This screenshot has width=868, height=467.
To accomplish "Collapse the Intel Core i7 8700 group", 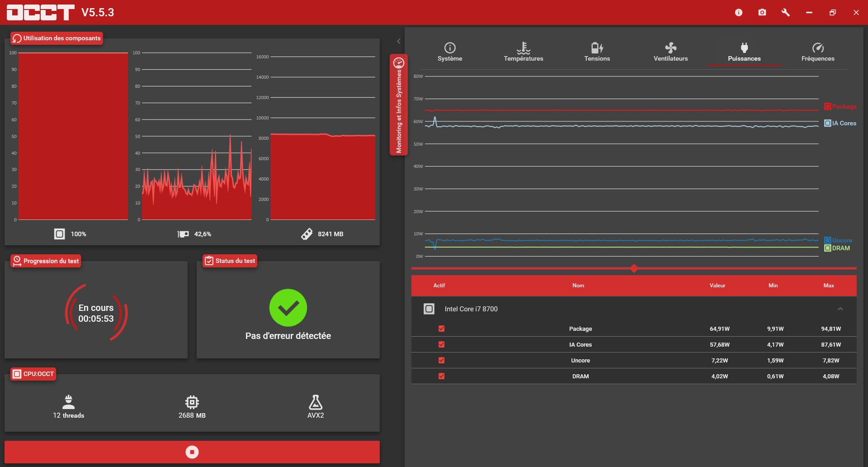I will pyautogui.click(x=840, y=309).
